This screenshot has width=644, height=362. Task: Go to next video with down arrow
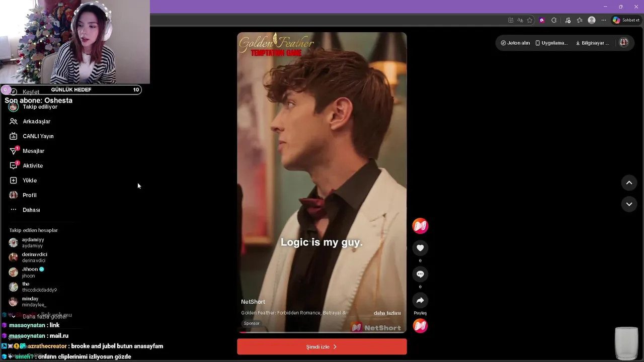pyautogui.click(x=629, y=204)
